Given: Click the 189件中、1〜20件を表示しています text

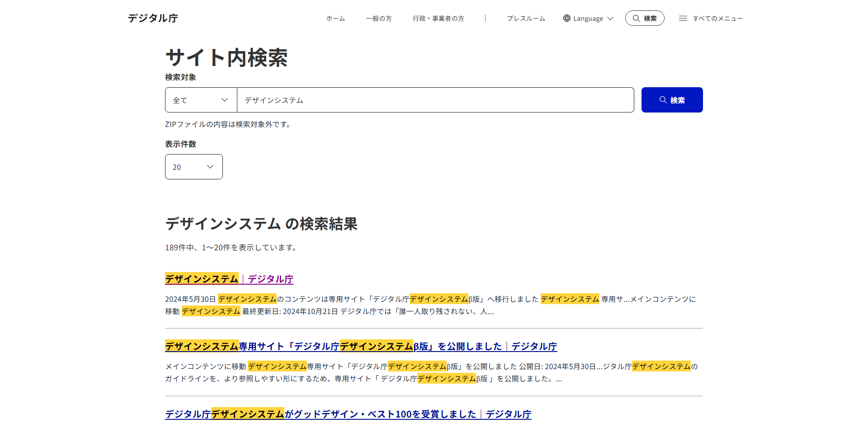Looking at the screenshot, I should click(x=231, y=248).
